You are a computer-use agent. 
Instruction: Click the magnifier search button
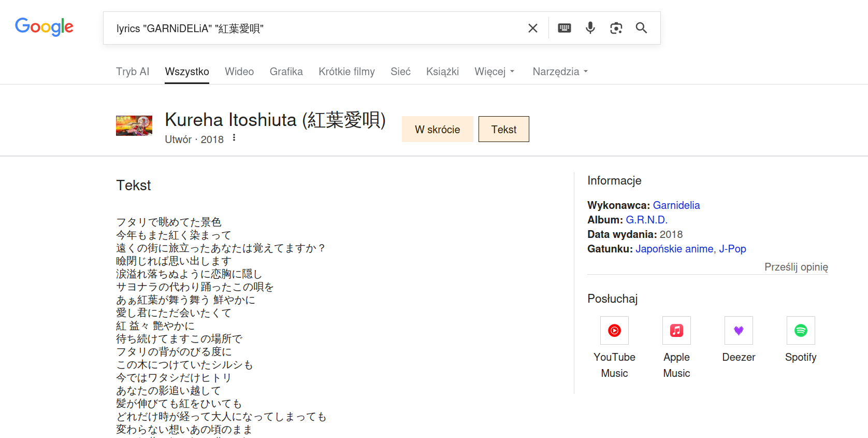[641, 28]
